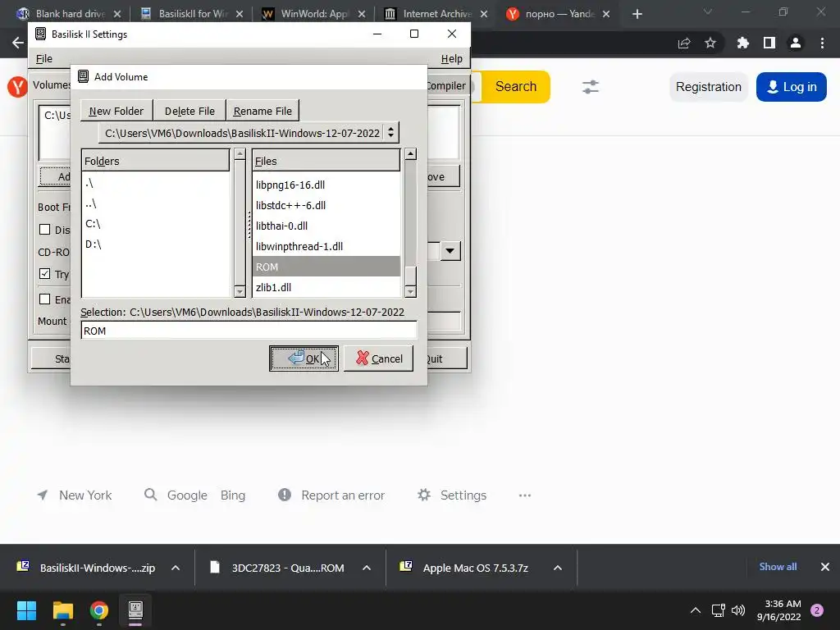
Task: Open Yandex search filters icon
Action: (591, 87)
